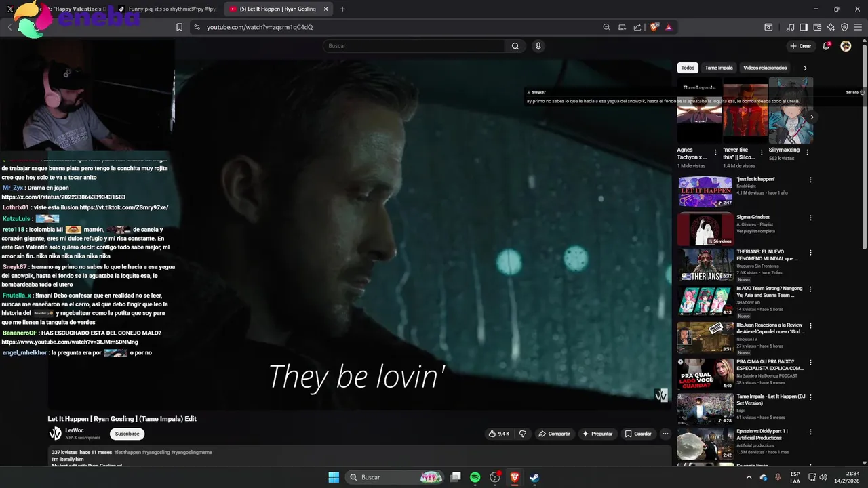868x488 pixels.
Task: Open Windows Start menu
Action: (x=334, y=477)
